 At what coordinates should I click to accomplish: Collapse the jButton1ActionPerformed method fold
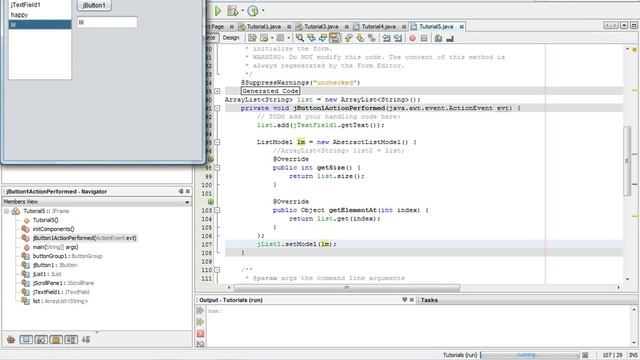tap(217, 108)
